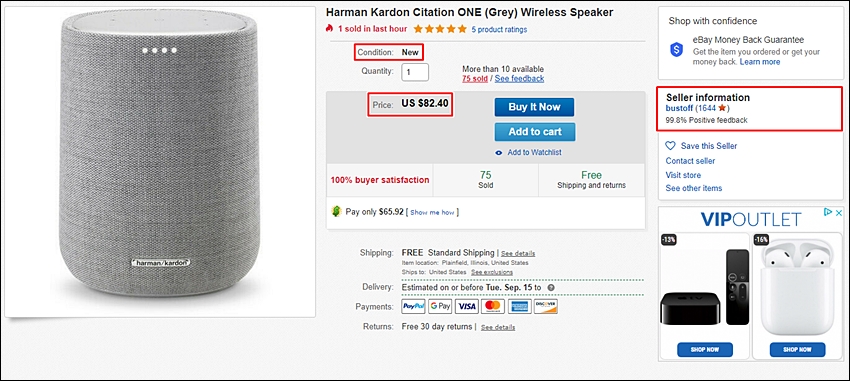Click the Add to cart button
Viewport: 850px width, 381px height.
click(x=535, y=132)
